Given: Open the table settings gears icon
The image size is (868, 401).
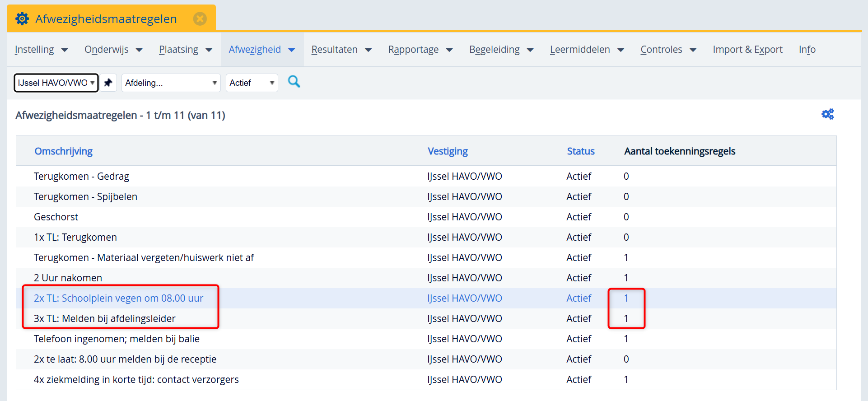Looking at the screenshot, I should 827,114.
